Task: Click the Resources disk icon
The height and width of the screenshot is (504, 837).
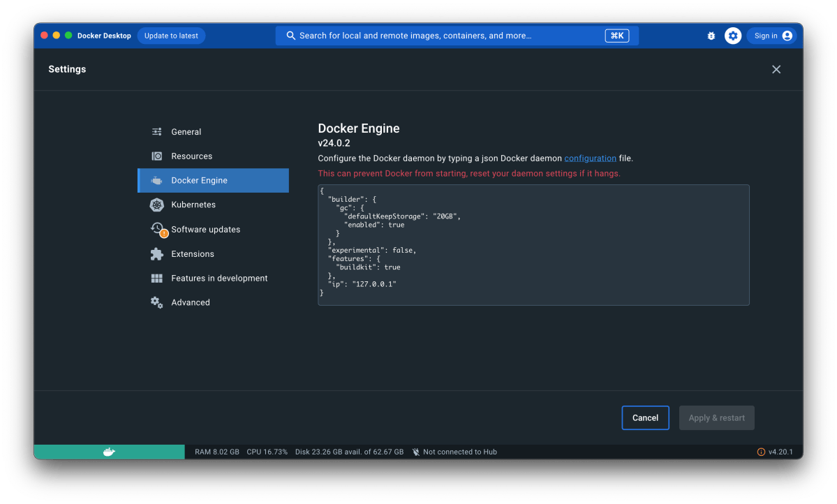Action: tap(156, 156)
